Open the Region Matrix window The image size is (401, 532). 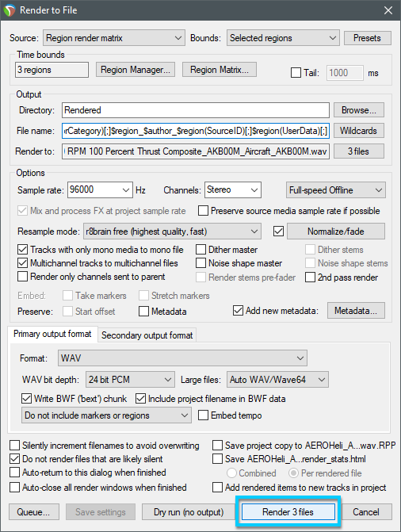(220, 70)
